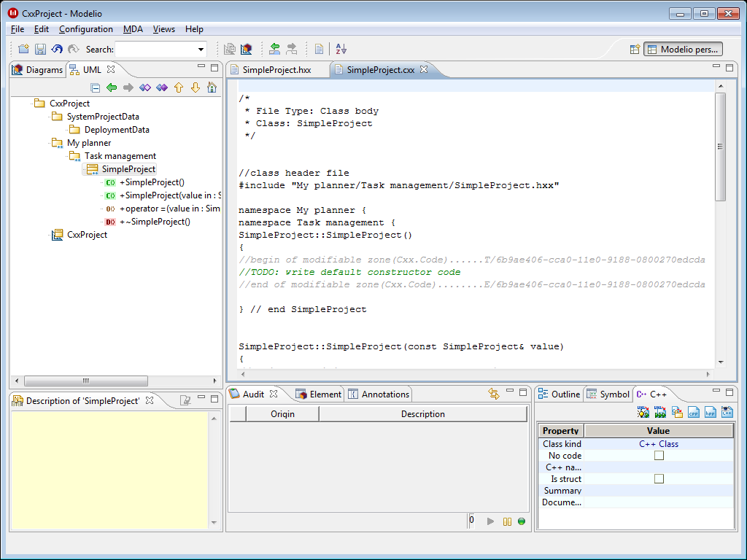
Task: Click the undo arrow toolbar icon
Action: tap(57, 49)
